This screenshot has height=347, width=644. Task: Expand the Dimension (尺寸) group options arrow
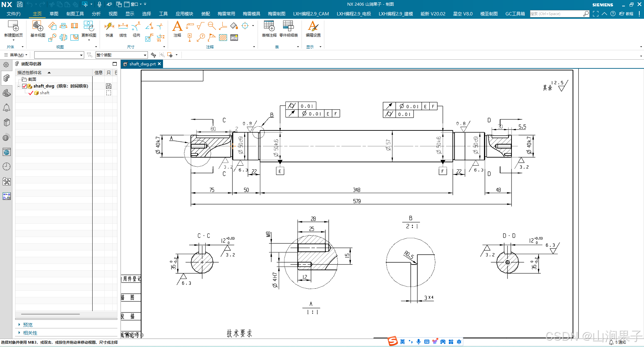164,47
